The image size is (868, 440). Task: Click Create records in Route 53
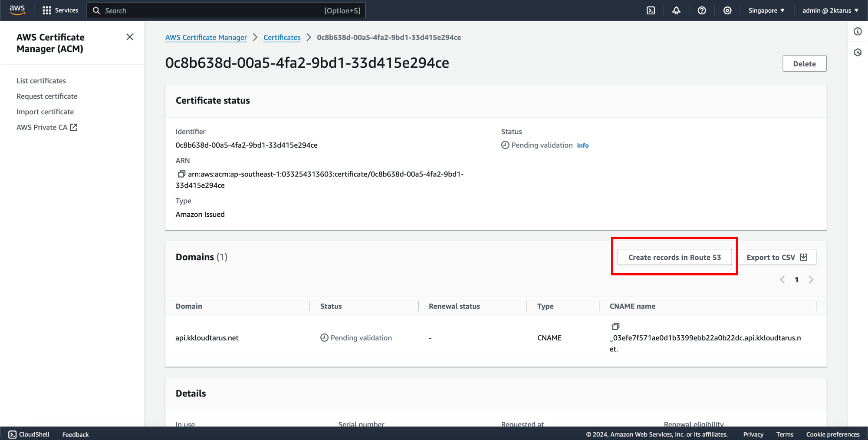coord(674,257)
